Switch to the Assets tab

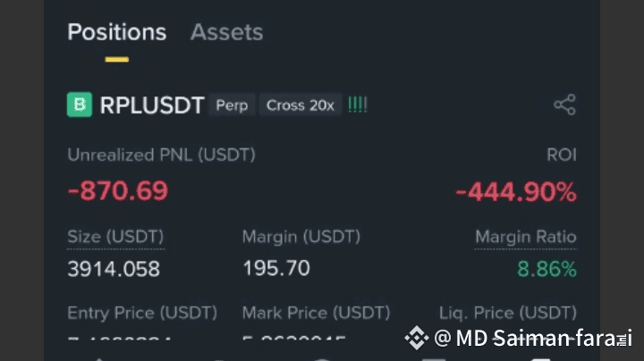[226, 32]
